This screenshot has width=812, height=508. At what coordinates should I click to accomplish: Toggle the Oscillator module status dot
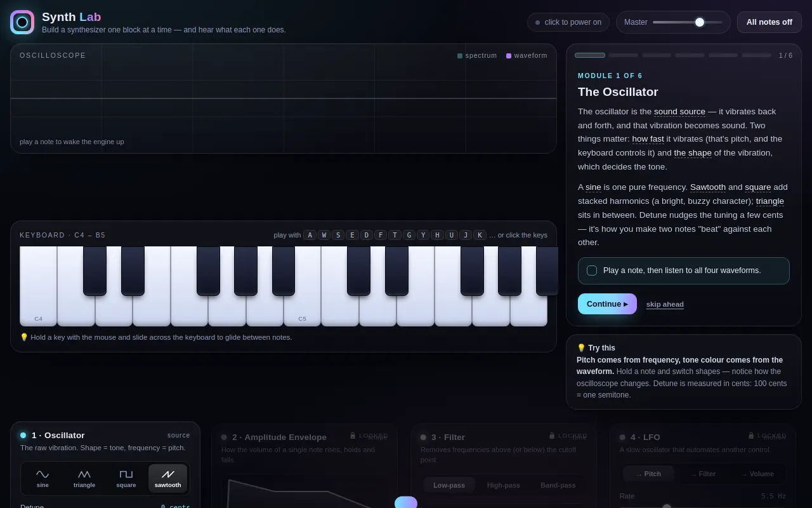tap(23, 436)
